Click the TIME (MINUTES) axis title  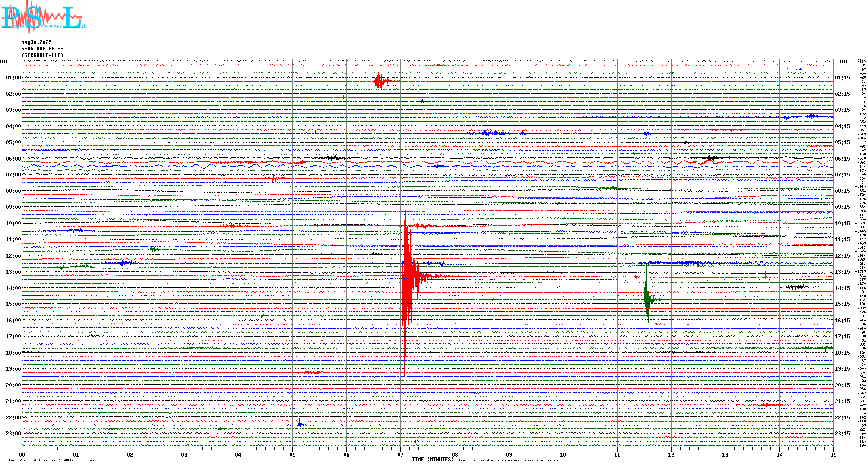pos(432,460)
